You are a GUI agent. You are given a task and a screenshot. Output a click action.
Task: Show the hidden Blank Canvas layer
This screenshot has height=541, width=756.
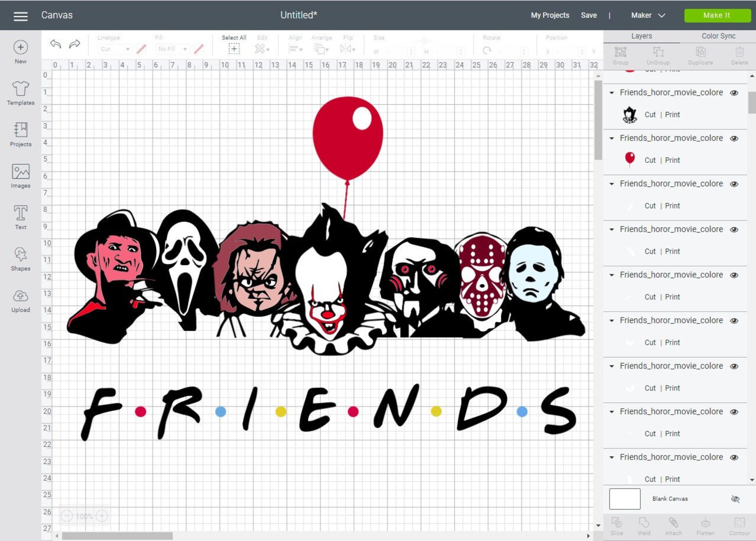[735, 499]
